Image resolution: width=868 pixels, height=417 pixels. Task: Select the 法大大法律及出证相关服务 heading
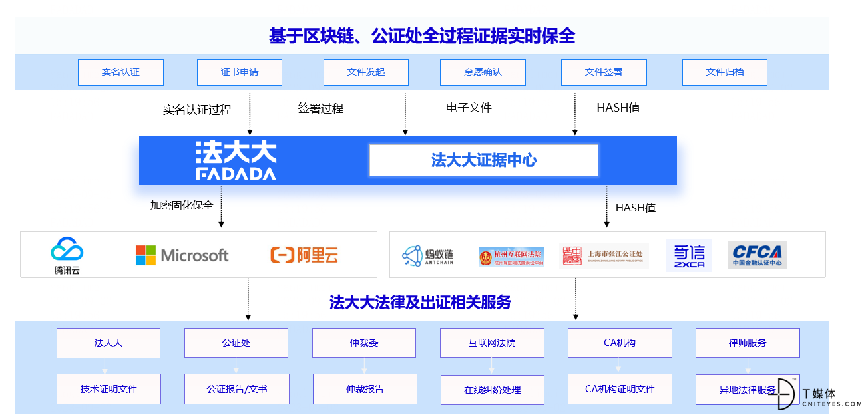tap(421, 302)
